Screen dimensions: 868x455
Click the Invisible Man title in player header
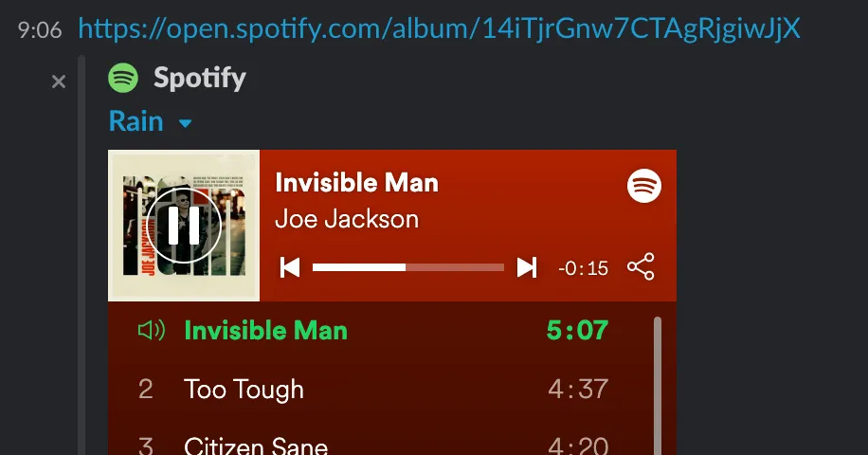[x=357, y=183]
